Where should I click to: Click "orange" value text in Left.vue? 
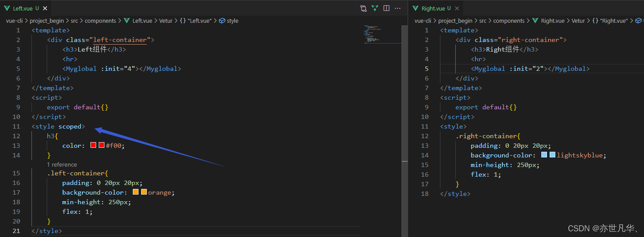pyautogui.click(x=160, y=192)
